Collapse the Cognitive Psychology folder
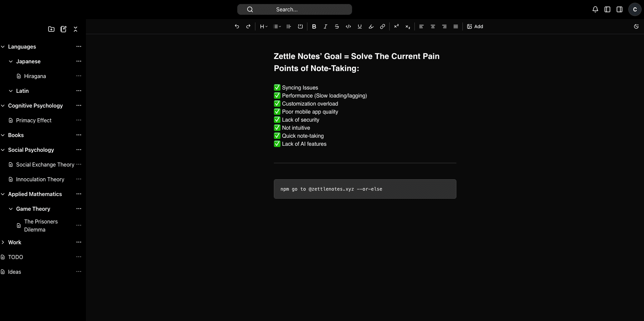This screenshot has height=321, width=644. (x=3, y=106)
